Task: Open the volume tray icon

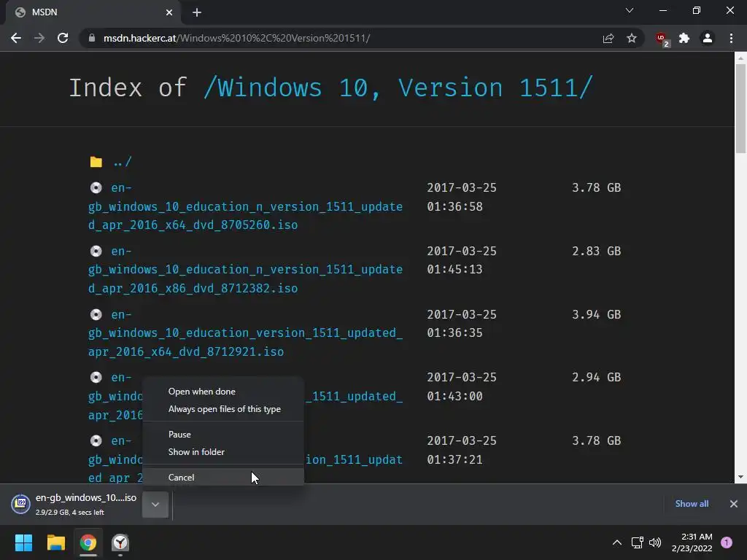Action: [655, 542]
